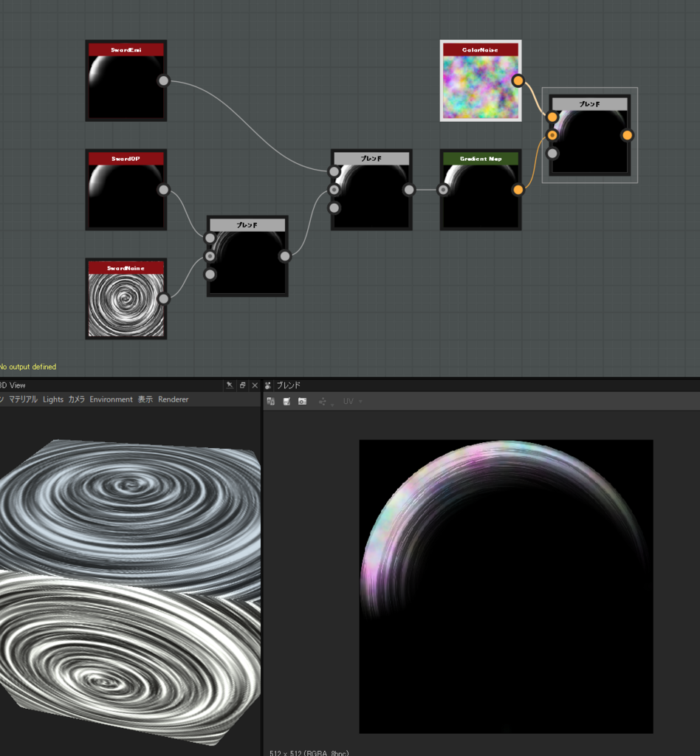The width and height of the screenshot is (700, 756).
Task: Click the rainbow arc image in 2D view
Action: point(507,586)
